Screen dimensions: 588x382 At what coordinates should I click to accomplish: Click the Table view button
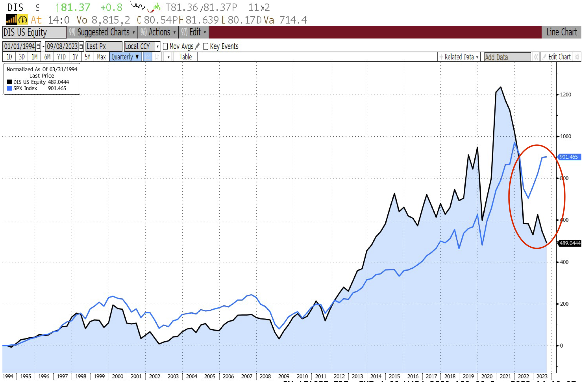click(x=185, y=57)
